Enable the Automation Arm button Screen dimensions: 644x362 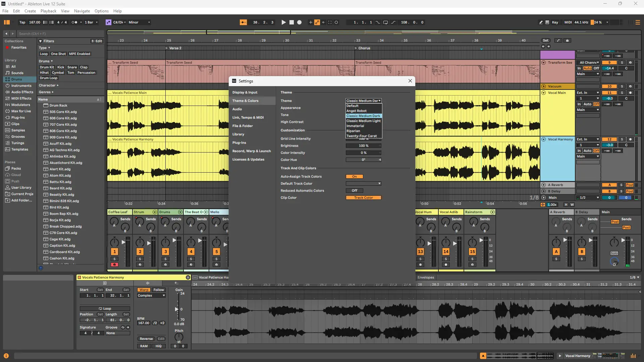tap(317, 22)
